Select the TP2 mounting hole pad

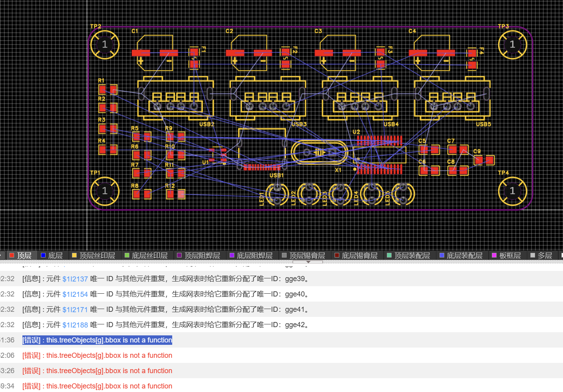pyautogui.click(x=105, y=44)
